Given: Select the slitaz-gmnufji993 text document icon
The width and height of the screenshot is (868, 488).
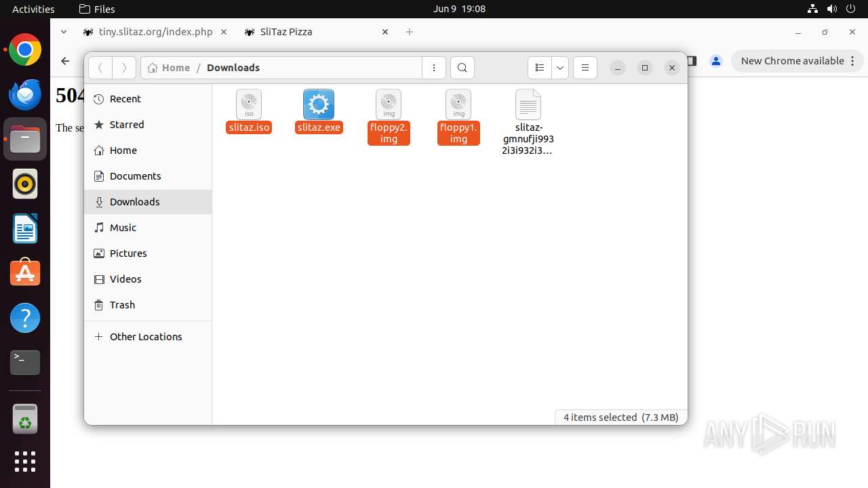Looking at the screenshot, I should [528, 104].
